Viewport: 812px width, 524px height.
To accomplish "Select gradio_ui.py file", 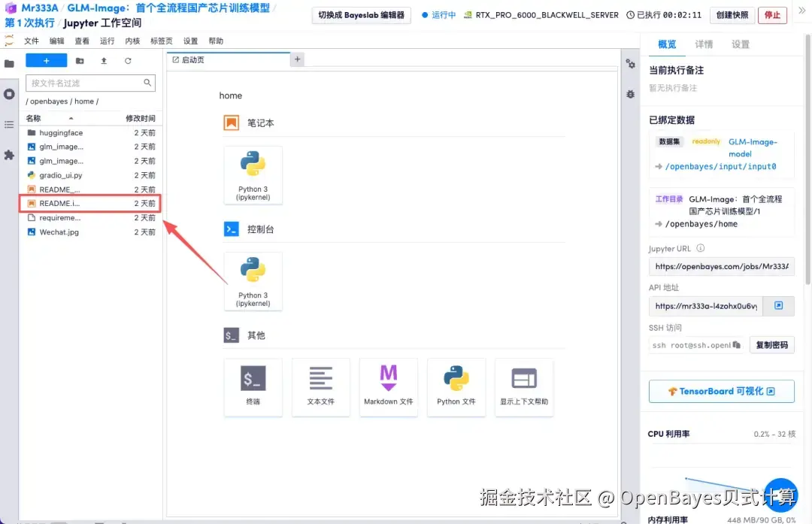I will click(91, 175).
